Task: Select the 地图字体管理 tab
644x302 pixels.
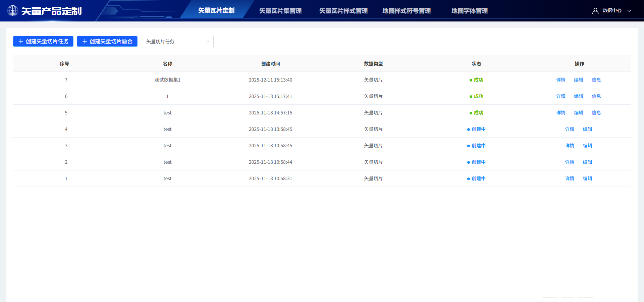Action: tap(469, 11)
